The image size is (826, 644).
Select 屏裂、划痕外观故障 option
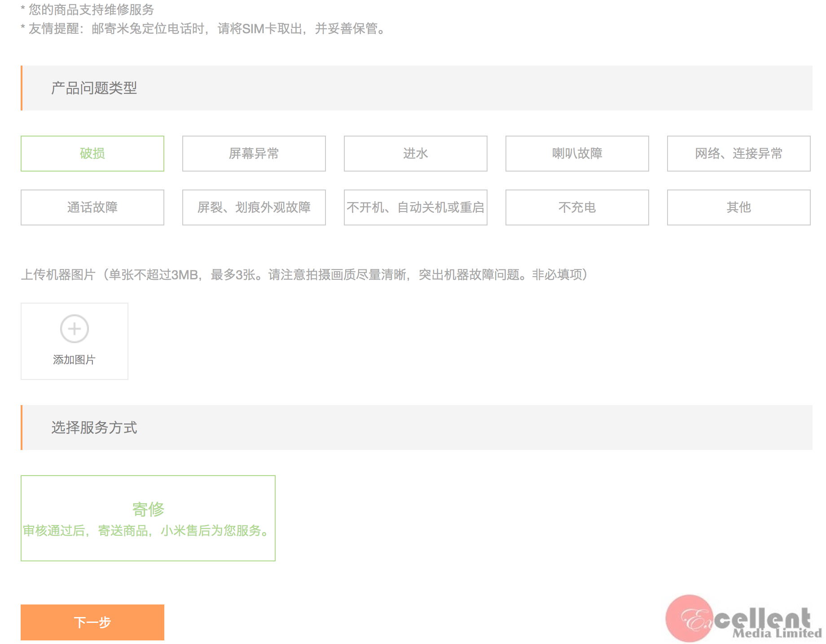pos(254,207)
